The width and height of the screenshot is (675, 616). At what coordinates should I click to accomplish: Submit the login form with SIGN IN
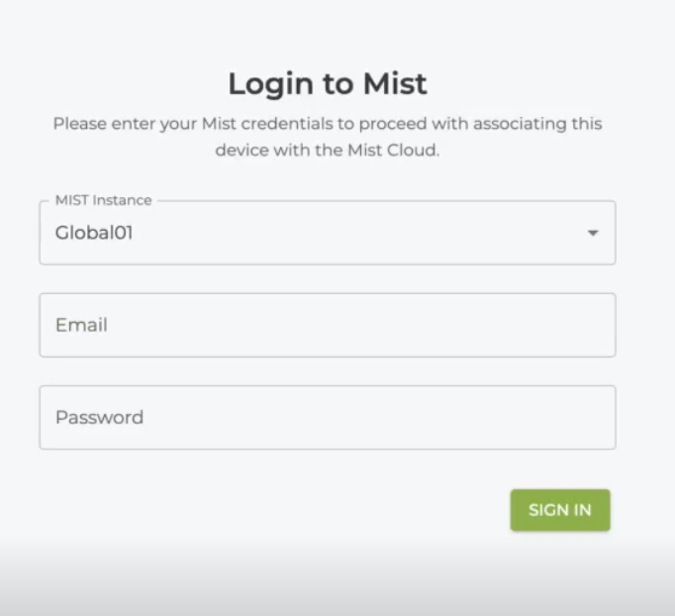tap(559, 510)
